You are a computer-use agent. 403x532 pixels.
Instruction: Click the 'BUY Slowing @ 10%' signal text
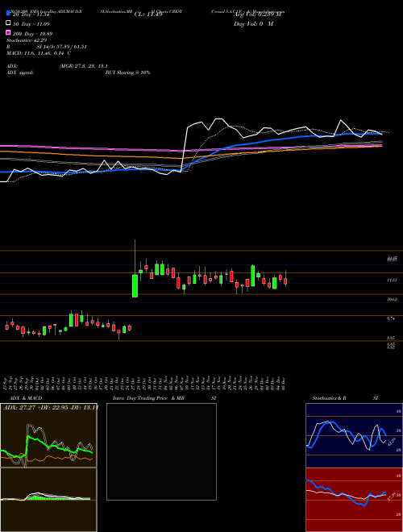127,73
